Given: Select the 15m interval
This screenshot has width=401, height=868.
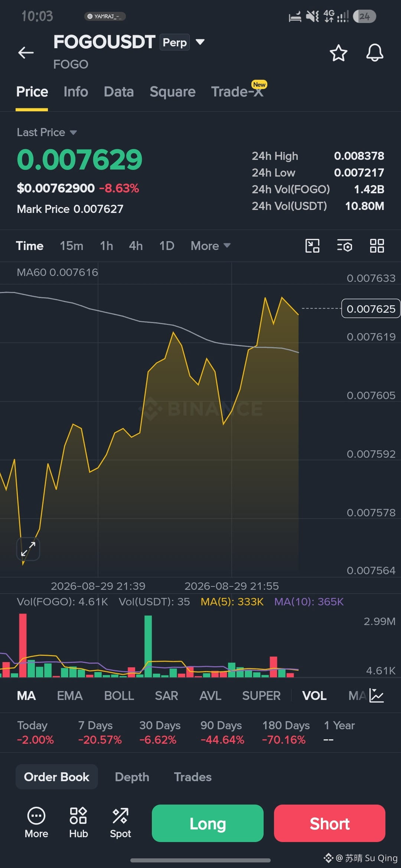Looking at the screenshot, I should pyautogui.click(x=72, y=246).
